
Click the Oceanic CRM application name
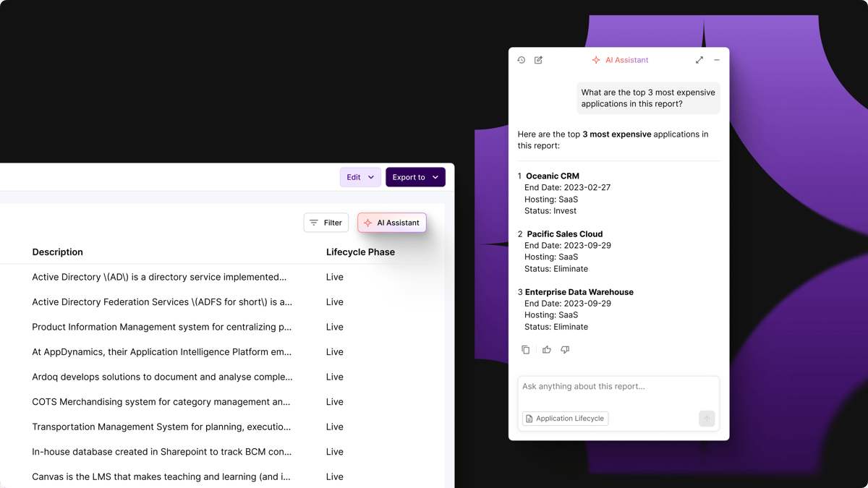coord(553,176)
